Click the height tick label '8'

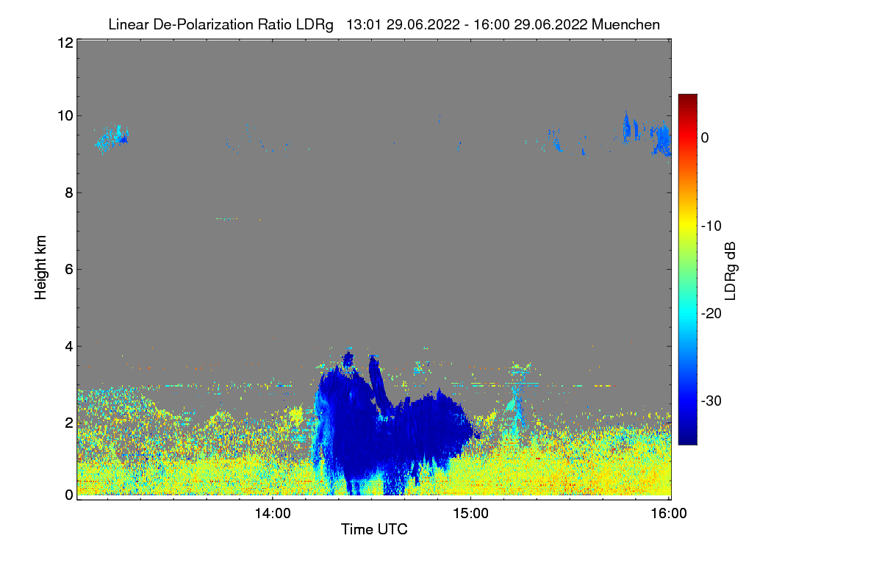pyautogui.click(x=68, y=193)
